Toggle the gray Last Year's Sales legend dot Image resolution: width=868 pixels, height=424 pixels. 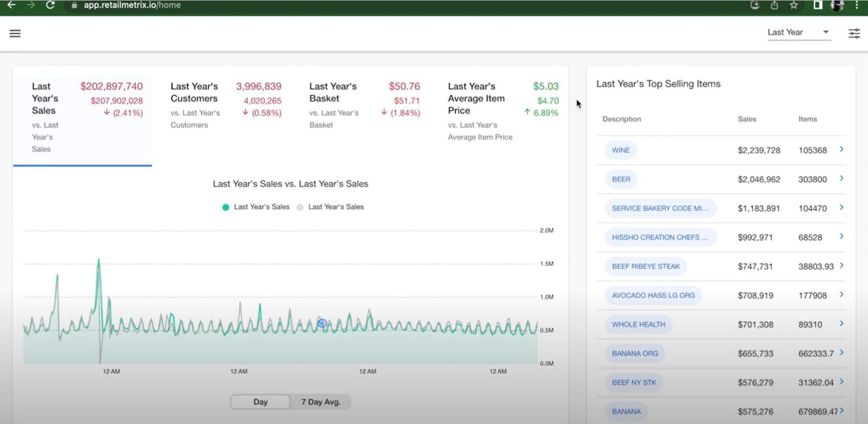click(x=300, y=207)
